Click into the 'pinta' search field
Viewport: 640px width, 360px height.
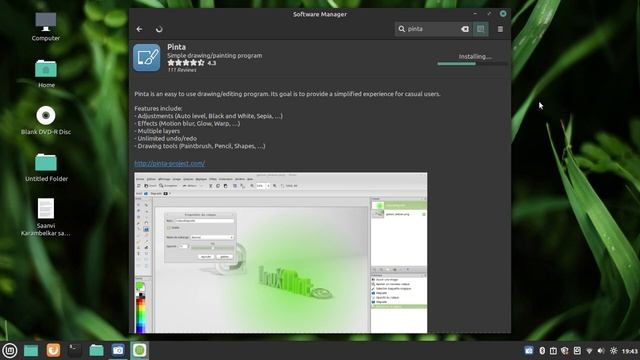click(x=433, y=29)
